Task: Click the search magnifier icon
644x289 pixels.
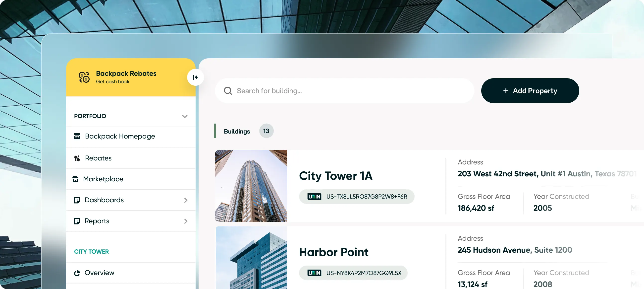Action: tap(228, 91)
